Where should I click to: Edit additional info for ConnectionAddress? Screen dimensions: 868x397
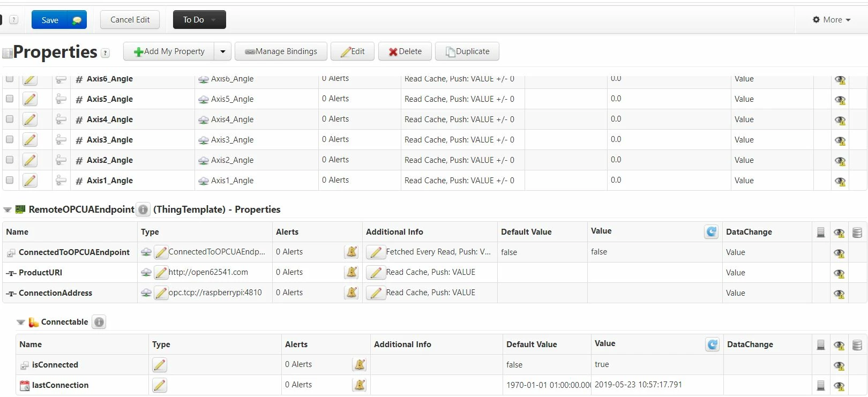coord(376,293)
